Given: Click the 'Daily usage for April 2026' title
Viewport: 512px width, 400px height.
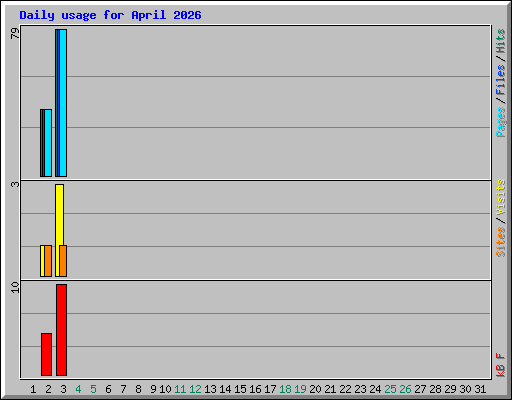Looking at the screenshot, I should pyautogui.click(x=110, y=15).
